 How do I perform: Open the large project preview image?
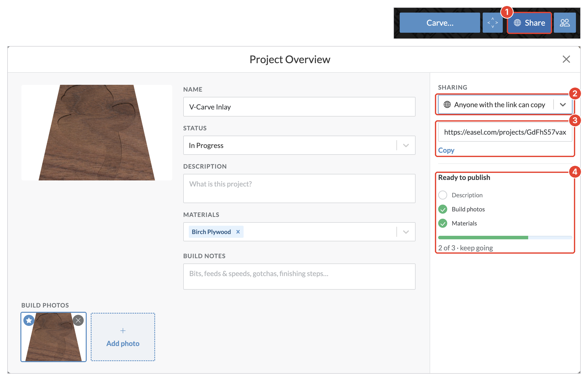coord(97,132)
